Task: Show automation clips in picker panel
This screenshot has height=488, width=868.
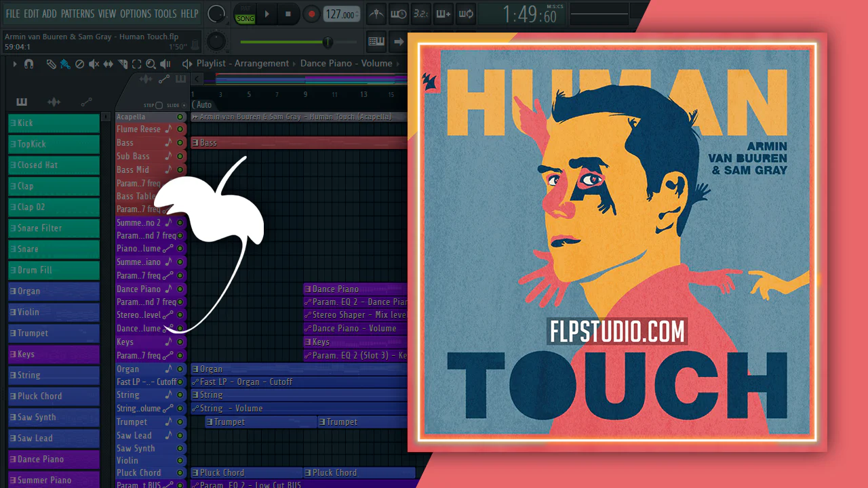Action: (86, 102)
